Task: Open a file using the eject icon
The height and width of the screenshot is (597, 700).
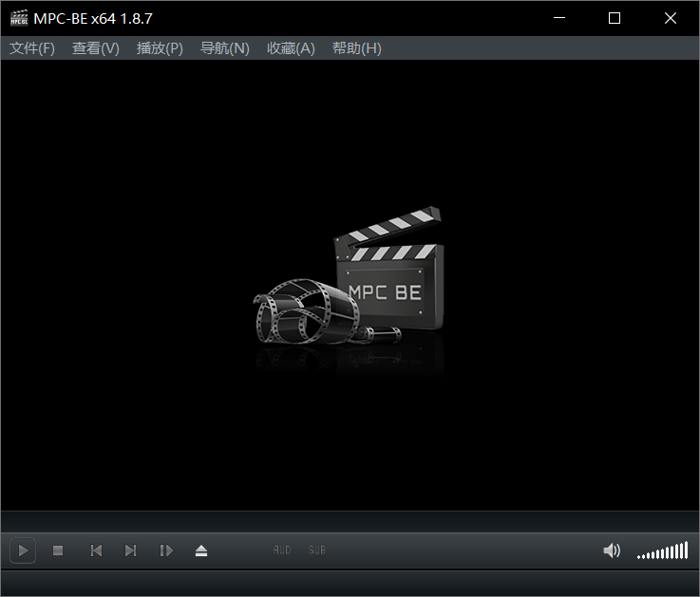Action: (x=201, y=550)
